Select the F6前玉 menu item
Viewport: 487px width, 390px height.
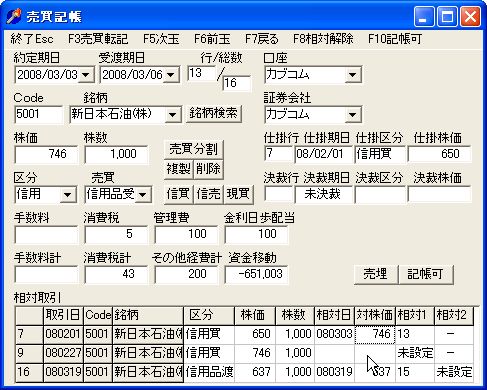pos(212,39)
